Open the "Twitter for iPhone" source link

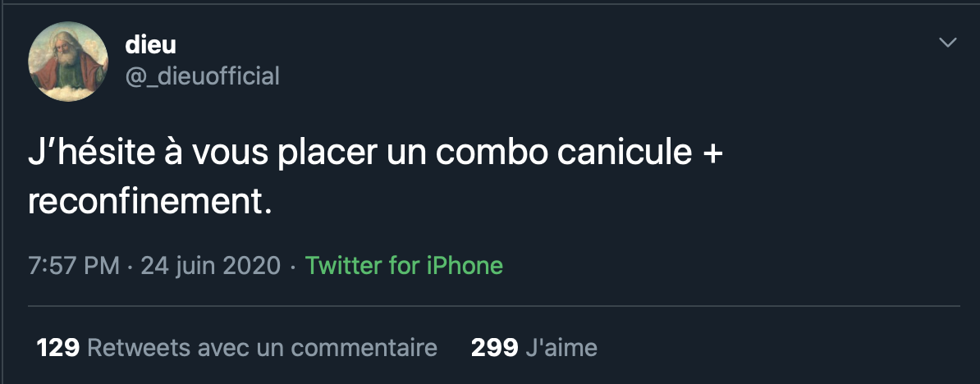point(404,266)
